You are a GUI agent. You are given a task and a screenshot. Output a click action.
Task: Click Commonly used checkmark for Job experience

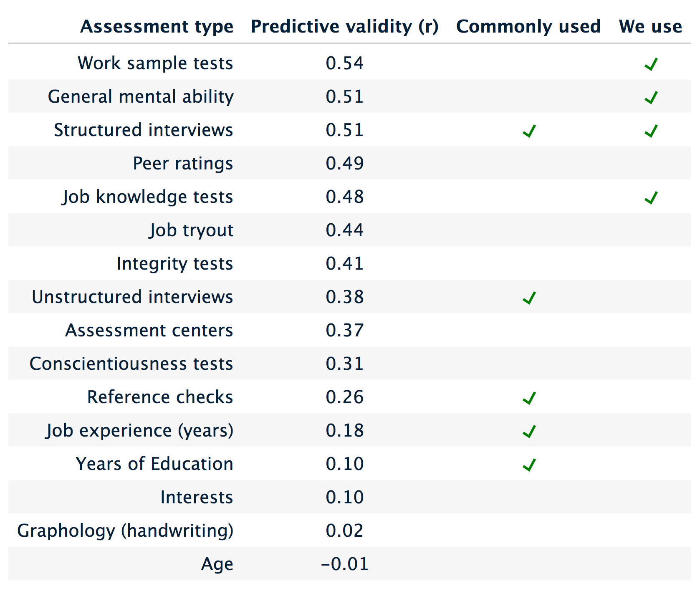(529, 431)
